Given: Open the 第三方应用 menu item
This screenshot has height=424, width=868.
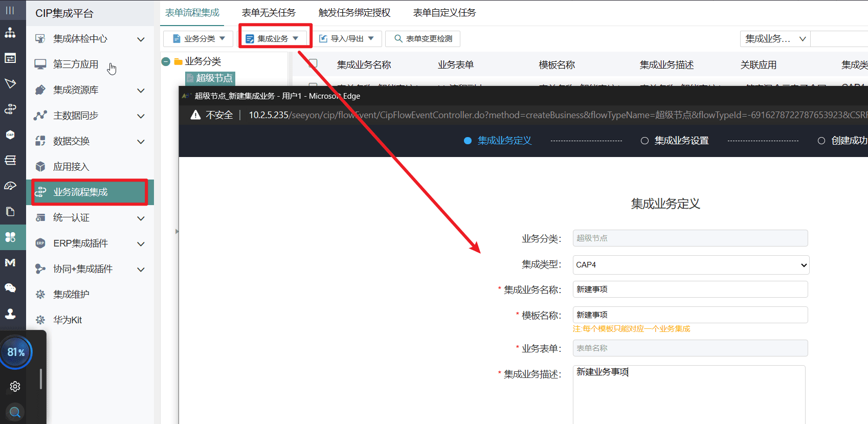Looking at the screenshot, I should click(90, 64).
